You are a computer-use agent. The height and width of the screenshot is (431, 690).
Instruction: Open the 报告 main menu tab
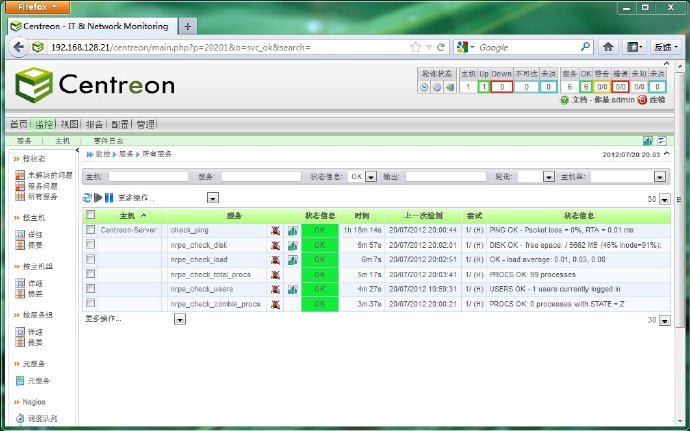click(x=94, y=125)
